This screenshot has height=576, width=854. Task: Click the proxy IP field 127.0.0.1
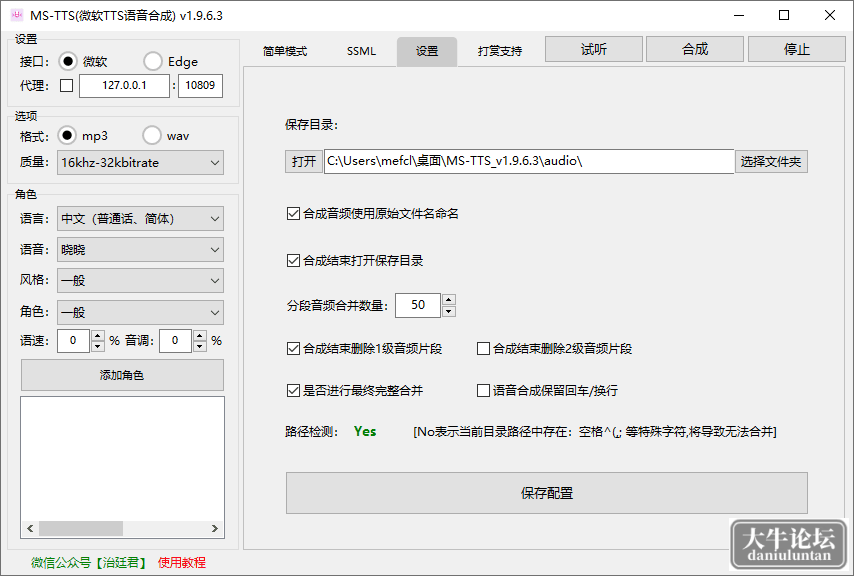pyautogui.click(x=124, y=85)
